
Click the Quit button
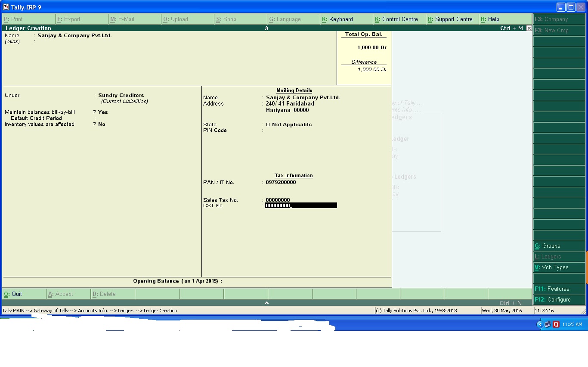[x=24, y=294]
